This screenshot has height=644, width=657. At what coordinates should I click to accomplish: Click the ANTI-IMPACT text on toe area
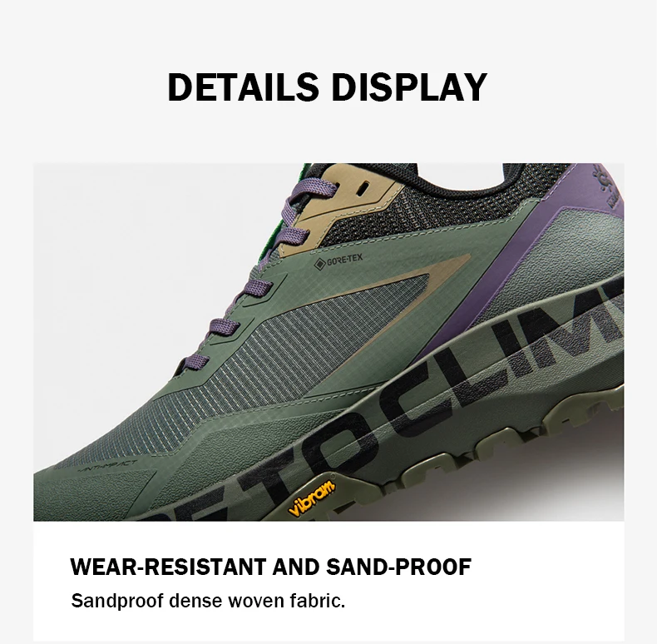pos(108,465)
